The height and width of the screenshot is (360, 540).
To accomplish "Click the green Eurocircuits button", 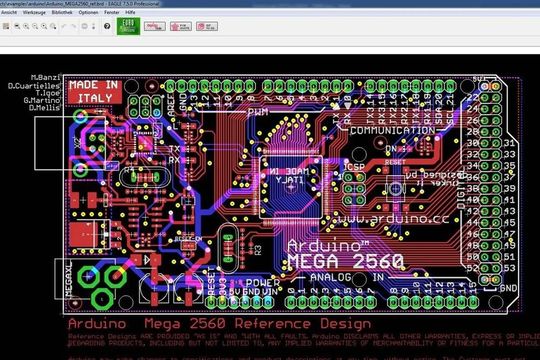I will tap(128, 26).
